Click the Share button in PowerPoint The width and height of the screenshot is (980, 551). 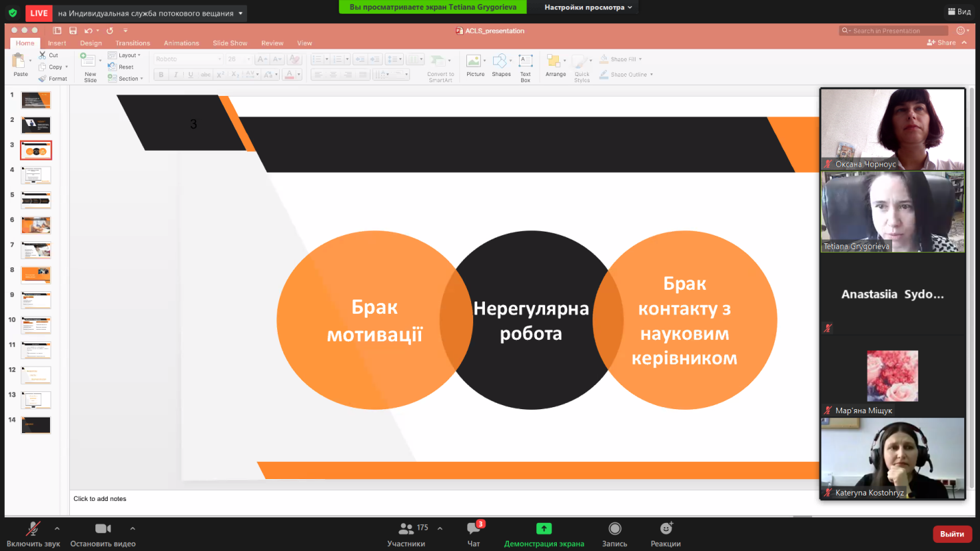tap(942, 42)
